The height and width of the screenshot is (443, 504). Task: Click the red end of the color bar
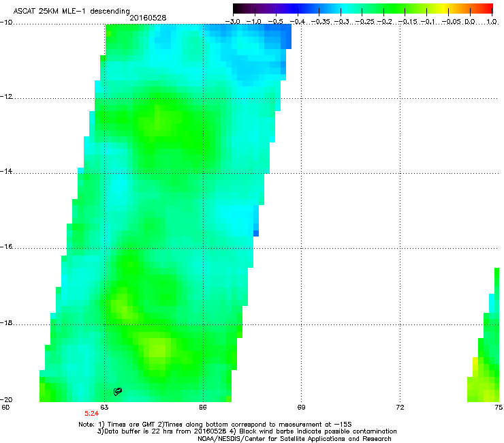click(487, 9)
